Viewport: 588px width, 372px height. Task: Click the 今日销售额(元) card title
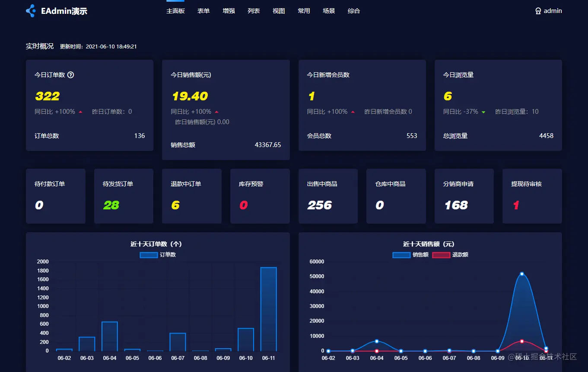coord(191,75)
